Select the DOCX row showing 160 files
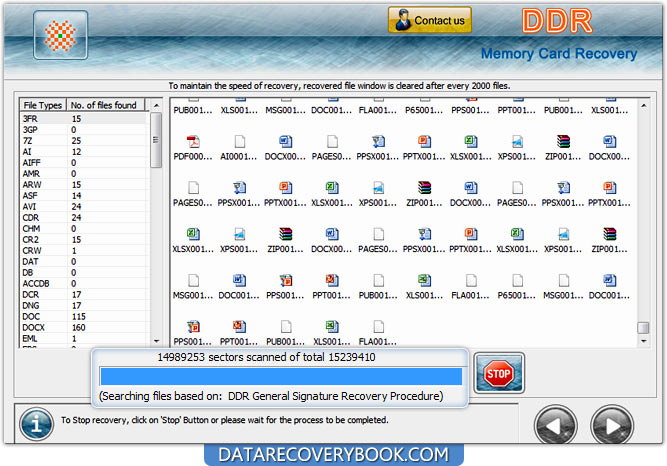This screenshot has height=466, width=667. [84, 328]
